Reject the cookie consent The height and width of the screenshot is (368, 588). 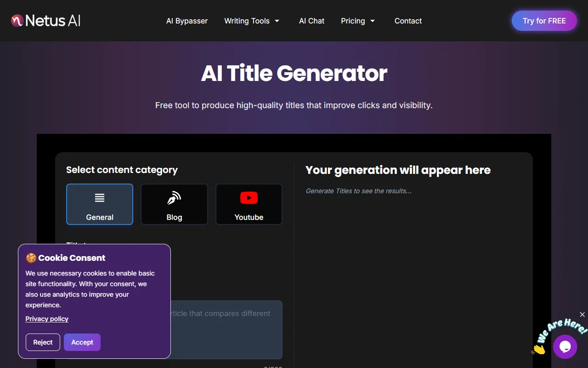pos(43,342)
